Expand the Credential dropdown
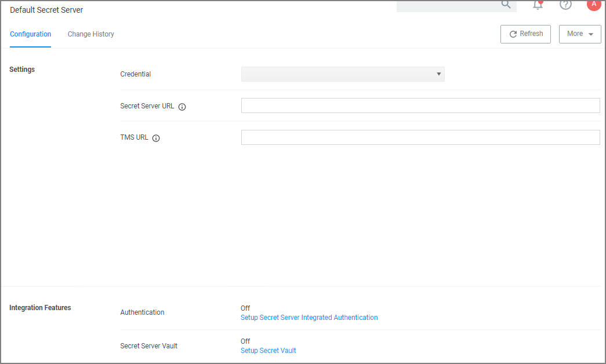This screenshot has height=364, width=606. point(343,74)
